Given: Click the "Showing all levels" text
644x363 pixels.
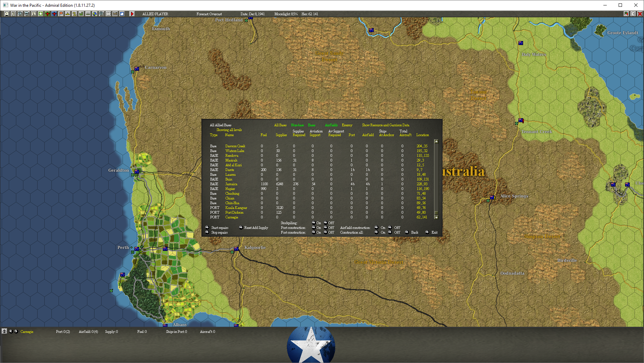Looking at the screenshot, I should pos(229,130).
